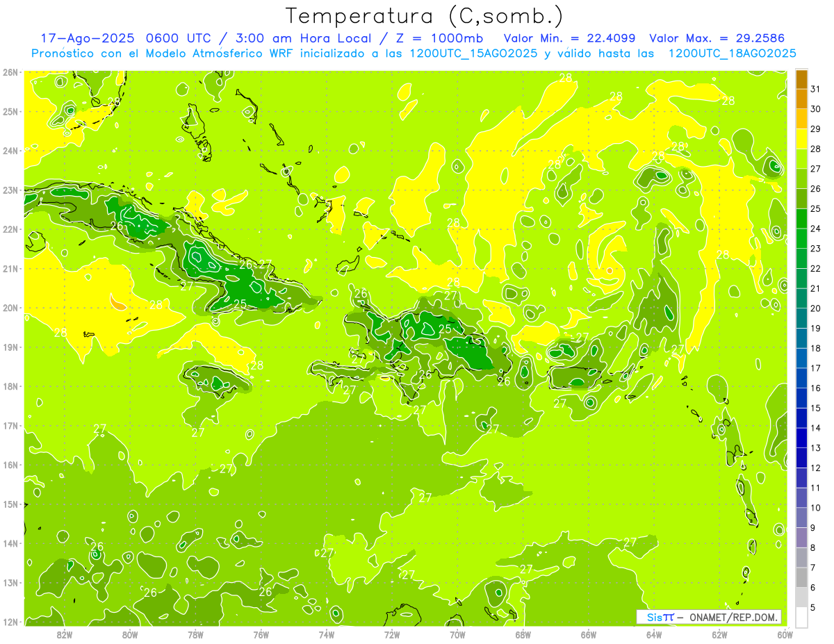Viewport: 834px width, 644px height.
Task: Click the 78W longitude axis label
Action: [196, 634]
